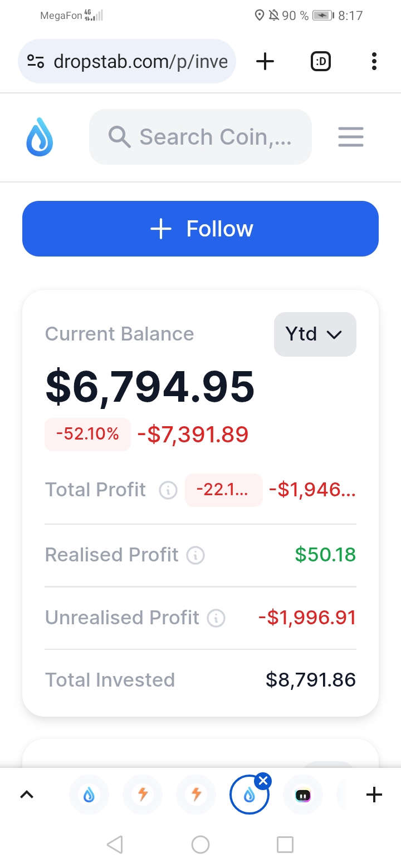
Task: Expand the tab group with up chevron
Action: coord(27,795)
